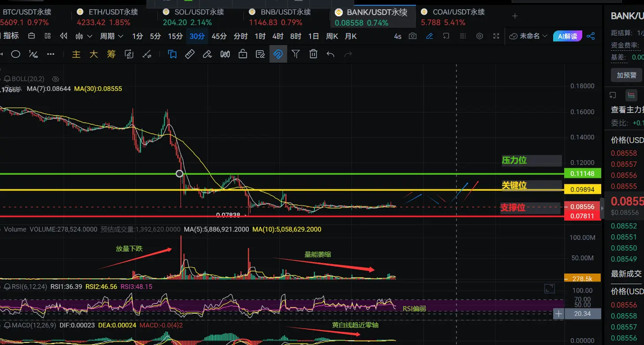Switch to the 8时 timeframe
Viewport: 644px width, 345px height.
coord(296,36)
